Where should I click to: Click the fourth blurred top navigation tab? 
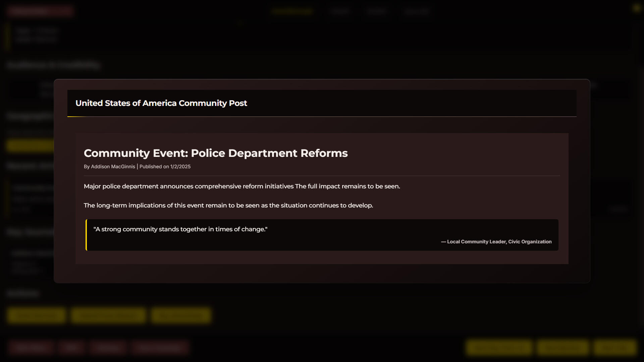pos(416,11)
